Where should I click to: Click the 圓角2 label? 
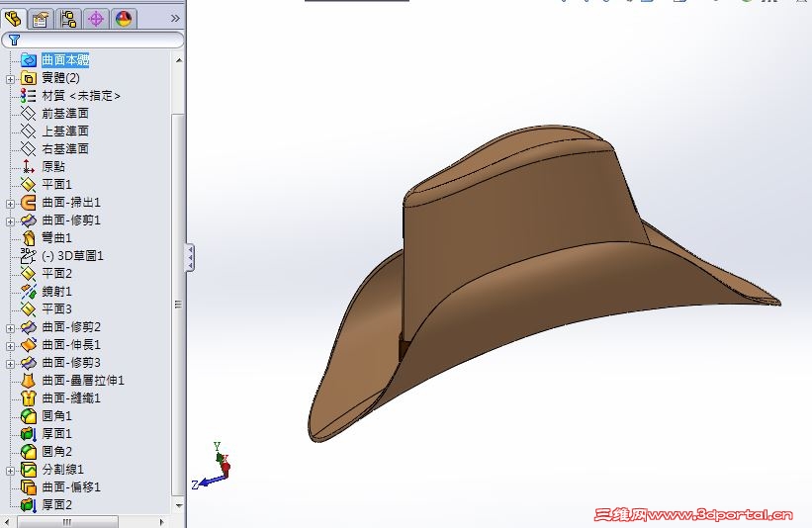pos(56,452)
